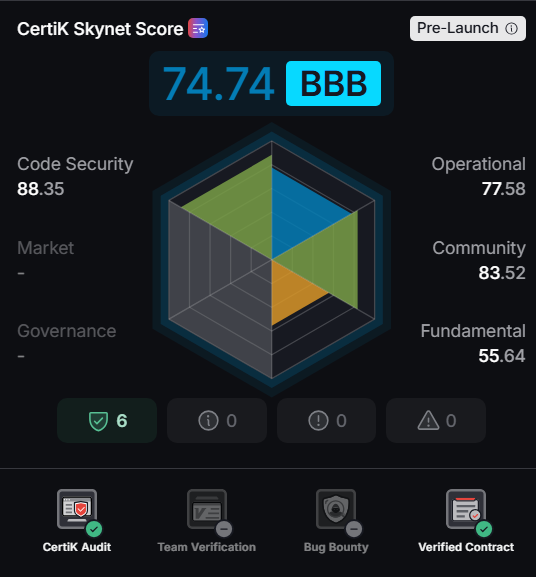Click the circled i informational alerts icon
Viewport: 536px width, 577px height.
coord(208,420)
